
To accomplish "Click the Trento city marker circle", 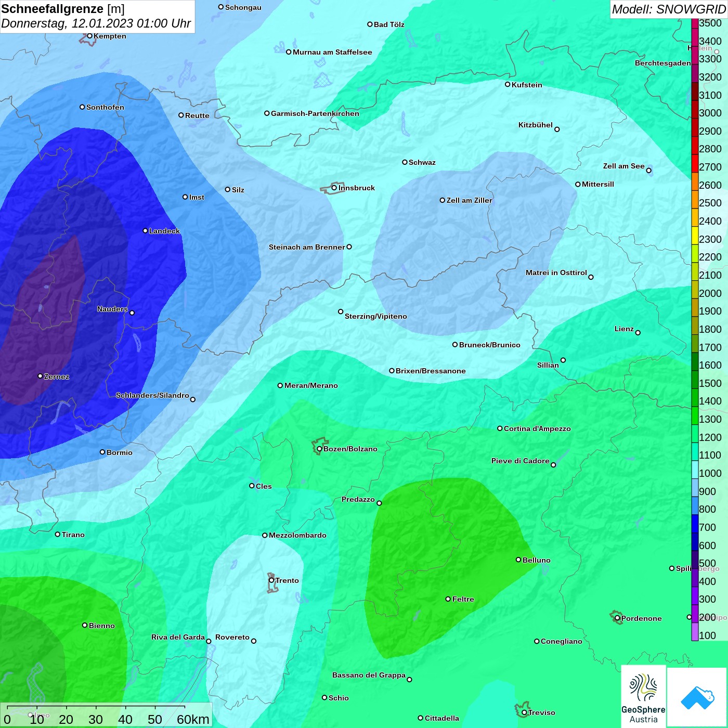I will (x=271, y=580).
